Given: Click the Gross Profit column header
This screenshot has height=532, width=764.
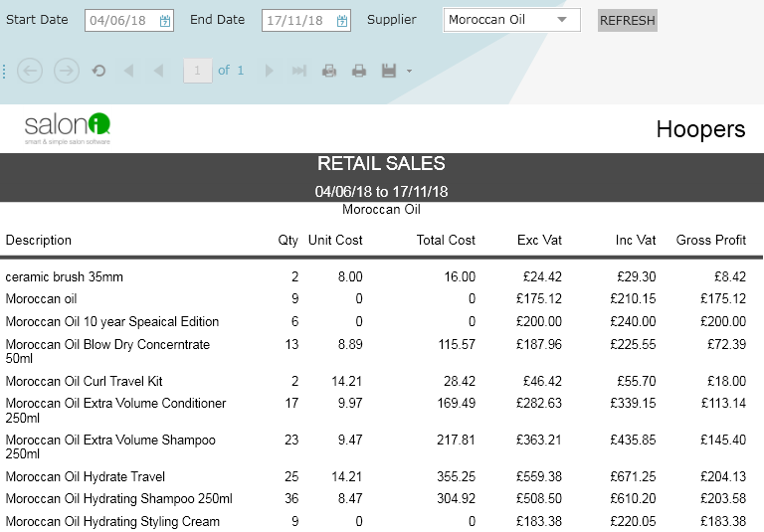Looking at the screenshot, I should [x=711, y=241].
